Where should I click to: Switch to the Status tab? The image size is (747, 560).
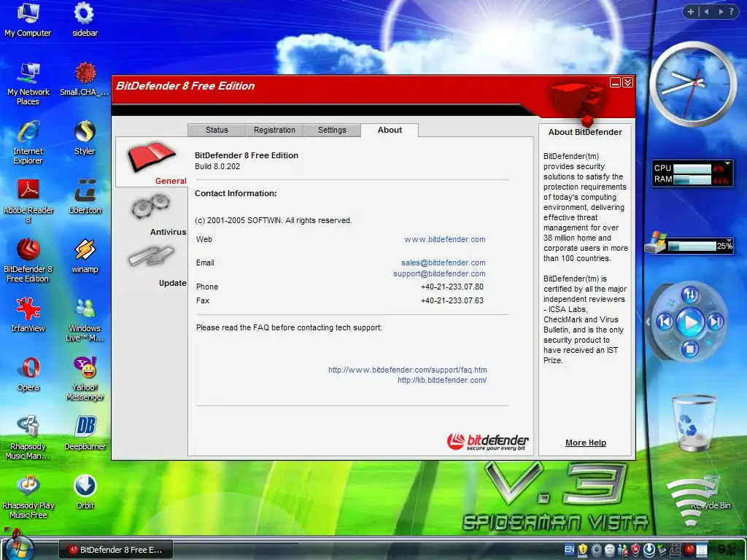[x=217, y=130]
